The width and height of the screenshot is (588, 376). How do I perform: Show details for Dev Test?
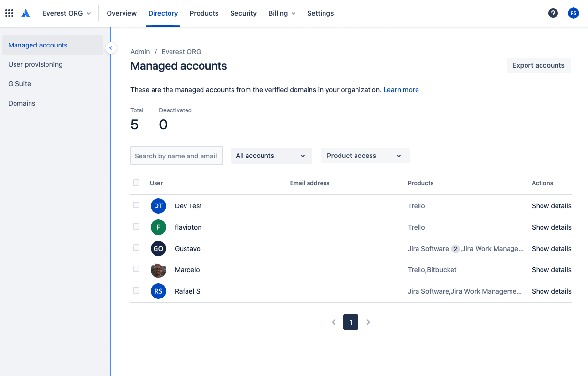552,206
